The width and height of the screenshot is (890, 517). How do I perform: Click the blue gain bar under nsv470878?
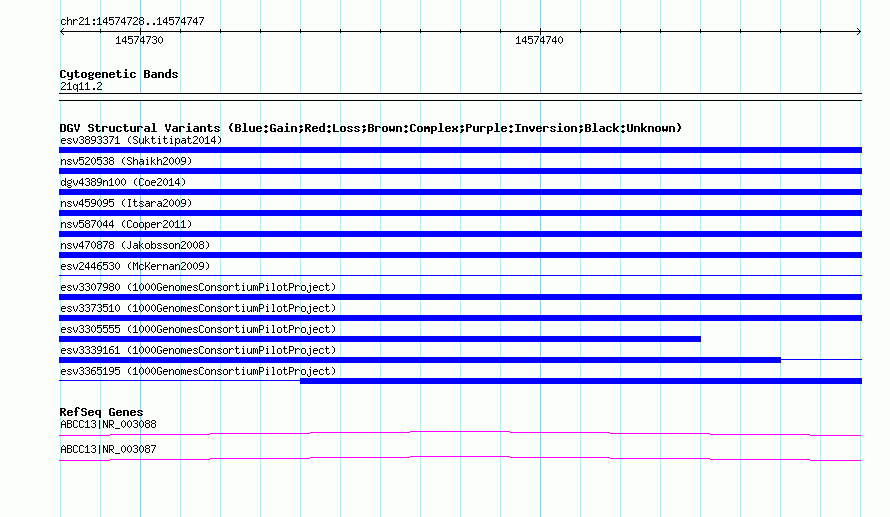tap(460, 255)
